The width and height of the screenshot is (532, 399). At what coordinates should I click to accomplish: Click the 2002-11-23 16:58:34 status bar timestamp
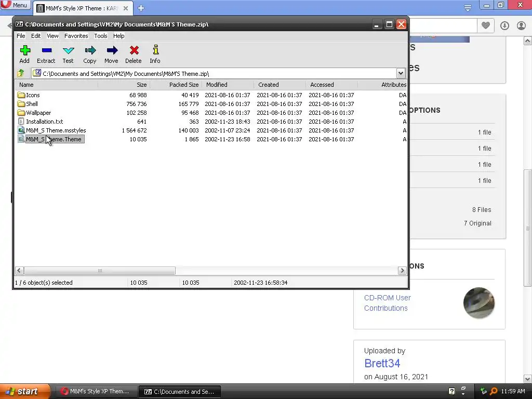click(261, 283)
